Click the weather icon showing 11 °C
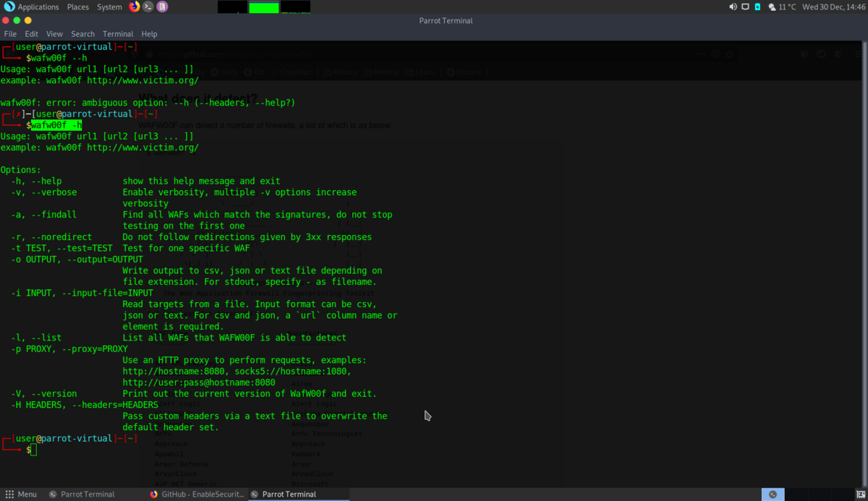The width and height of the screenshot is (868, 501). [772, 7]
